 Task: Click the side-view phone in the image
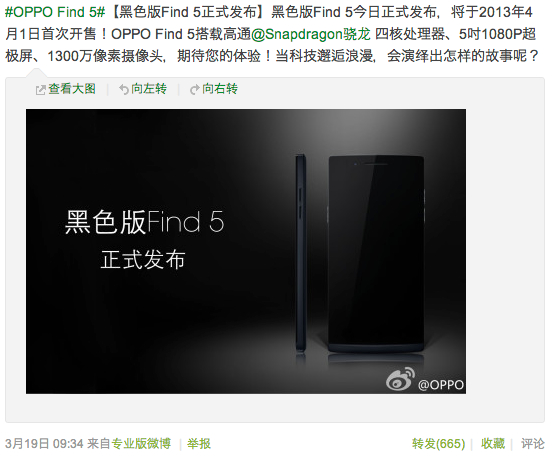[301, 253]
